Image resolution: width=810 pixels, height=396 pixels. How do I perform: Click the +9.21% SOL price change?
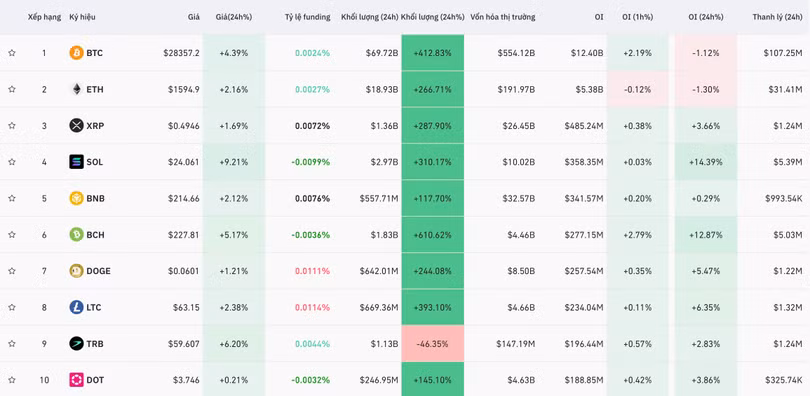[x=233, y=162]
